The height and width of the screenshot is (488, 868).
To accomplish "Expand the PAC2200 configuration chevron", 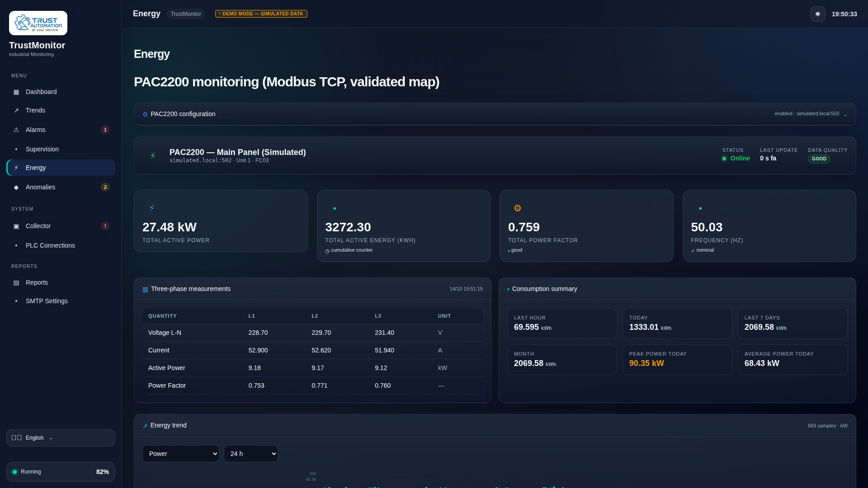I will tap(845, 114).
